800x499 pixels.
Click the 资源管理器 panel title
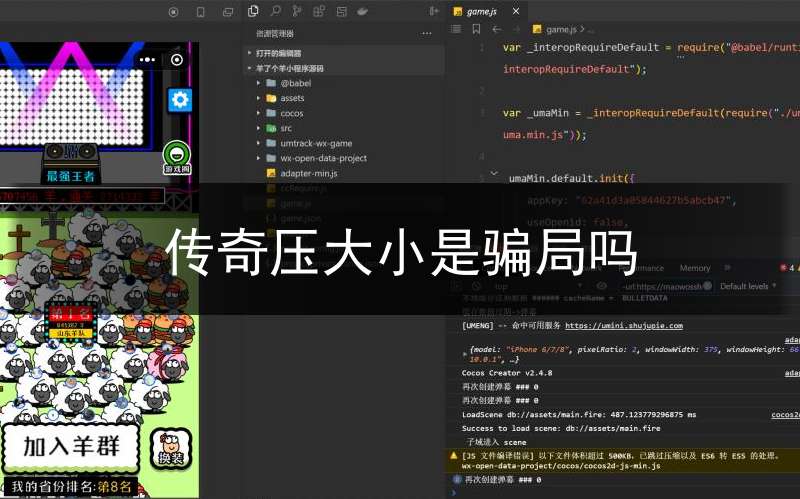click(x=274, y=34)
